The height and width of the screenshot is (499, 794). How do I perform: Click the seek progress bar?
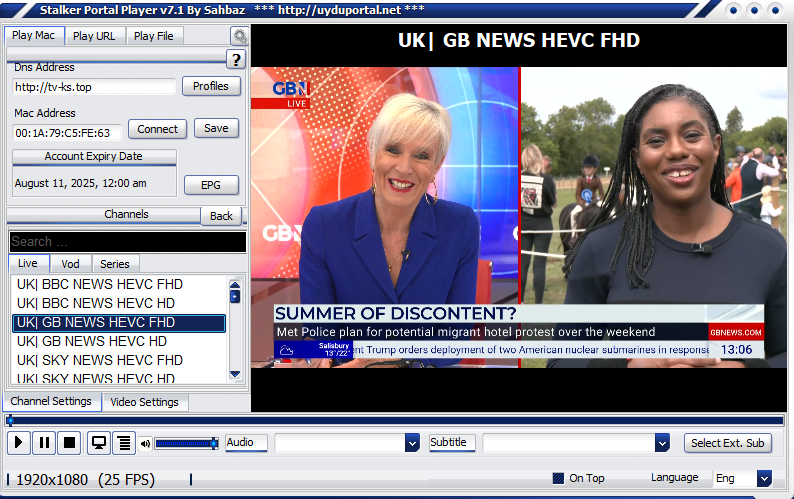[395, 420]
